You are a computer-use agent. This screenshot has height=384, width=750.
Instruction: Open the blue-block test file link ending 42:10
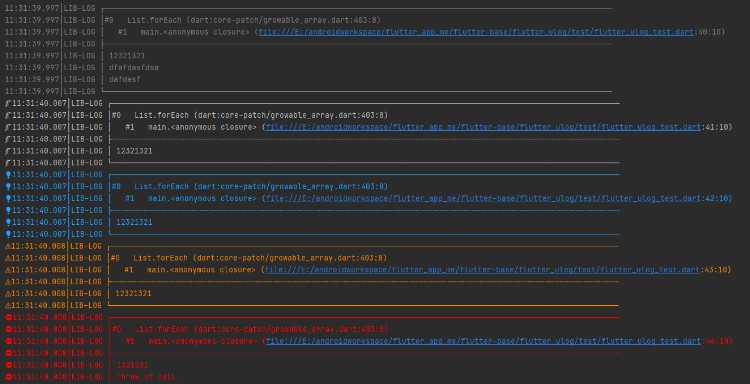[483, 198]
